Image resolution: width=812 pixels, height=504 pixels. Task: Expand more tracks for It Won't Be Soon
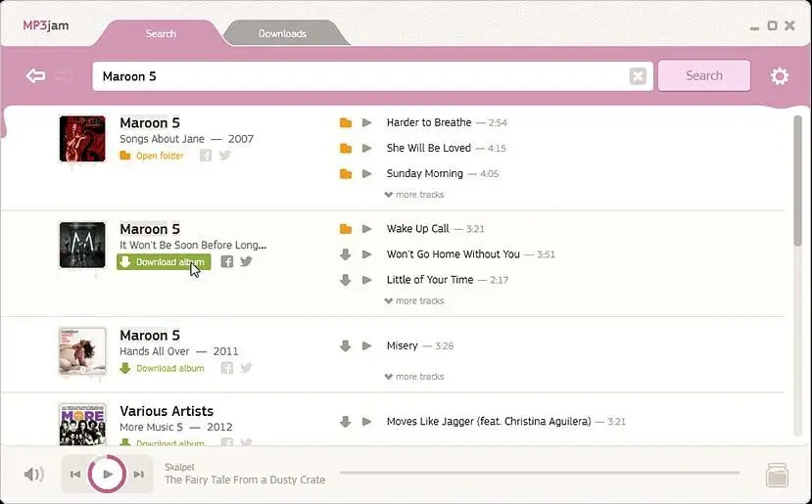pyautogui.click(x=414, y=300)
